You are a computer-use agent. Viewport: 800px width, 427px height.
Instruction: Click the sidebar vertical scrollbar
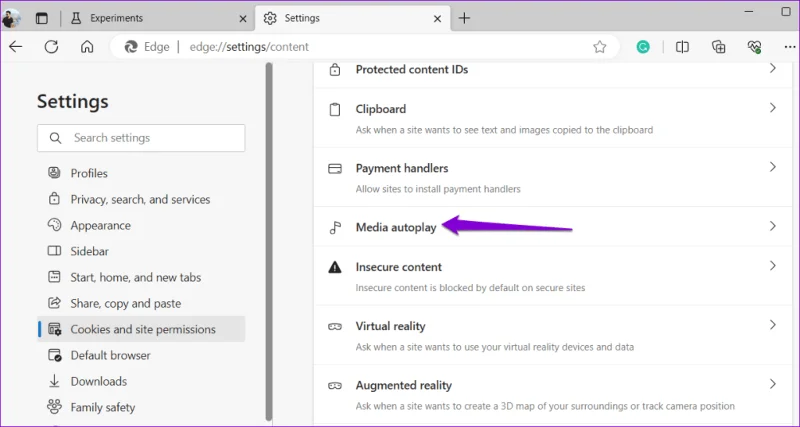pyautogui.click(x=269, y=240)
